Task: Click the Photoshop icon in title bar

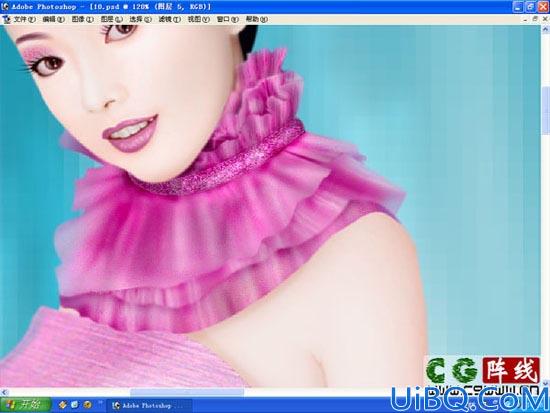Action: click(x=5, y=6)
